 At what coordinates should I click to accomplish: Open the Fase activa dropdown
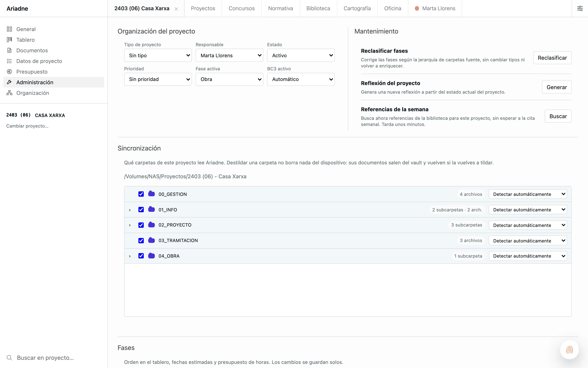click(x=229, y=79)
